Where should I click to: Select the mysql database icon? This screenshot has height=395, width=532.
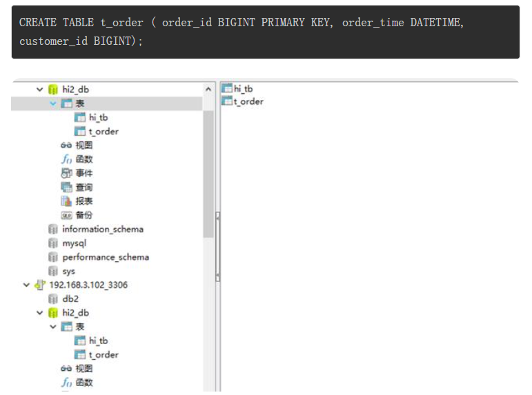point(53,243)
